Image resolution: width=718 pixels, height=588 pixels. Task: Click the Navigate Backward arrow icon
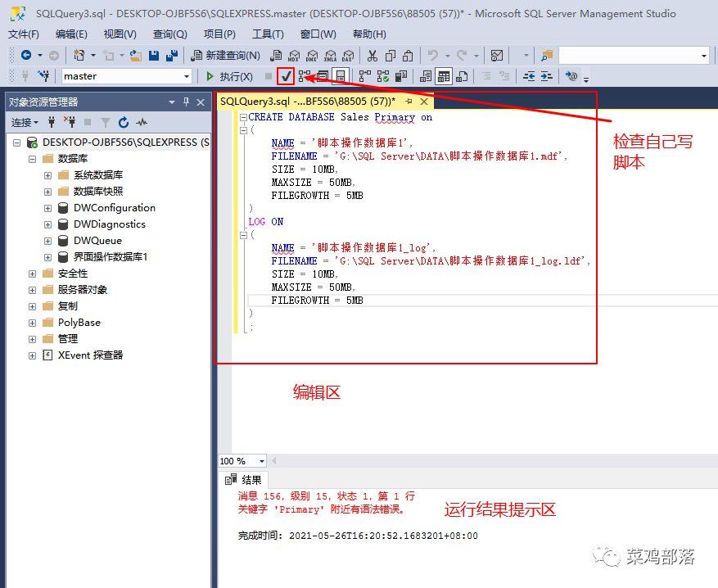click(x=26, y=56)
